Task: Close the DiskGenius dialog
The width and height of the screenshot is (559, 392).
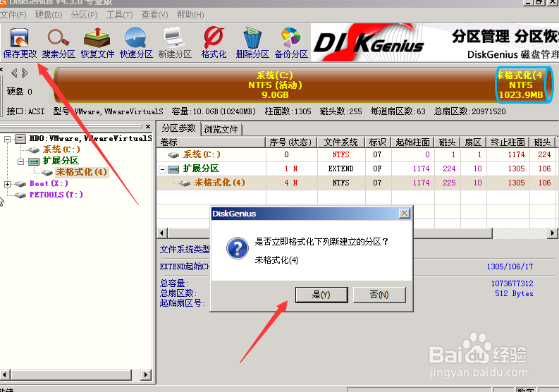Action: pyautogui.click(x=405, y=214)
